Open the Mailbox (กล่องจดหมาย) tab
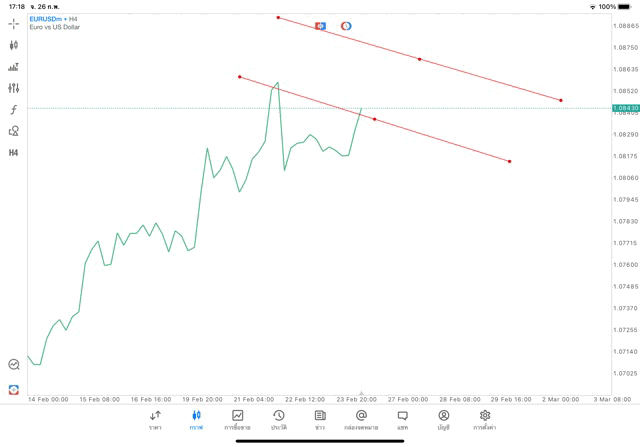This screenshot has width=640, height=447. click(361, 420)
